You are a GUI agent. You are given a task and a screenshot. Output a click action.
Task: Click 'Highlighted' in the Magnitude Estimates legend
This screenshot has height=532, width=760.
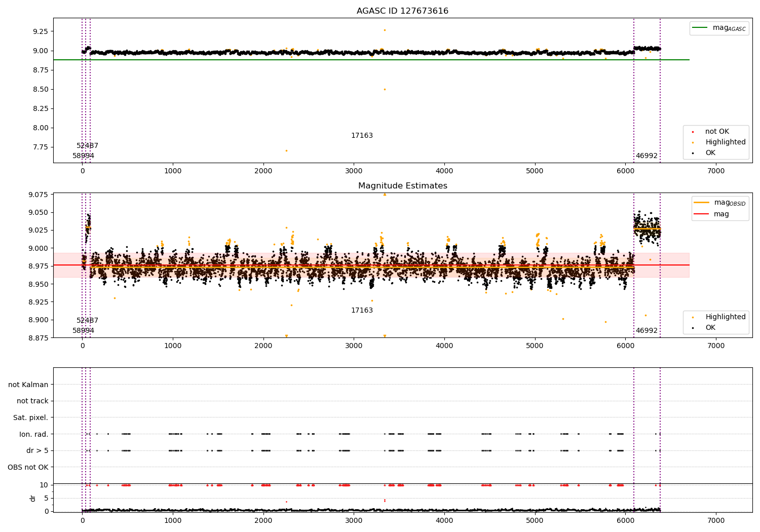point(719,317)
